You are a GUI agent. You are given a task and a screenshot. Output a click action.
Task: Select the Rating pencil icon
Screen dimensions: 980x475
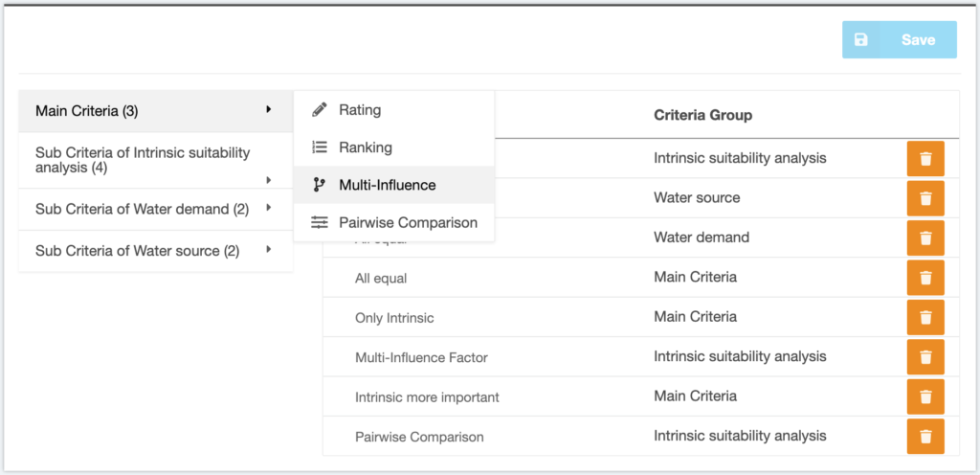pos(320,111)
